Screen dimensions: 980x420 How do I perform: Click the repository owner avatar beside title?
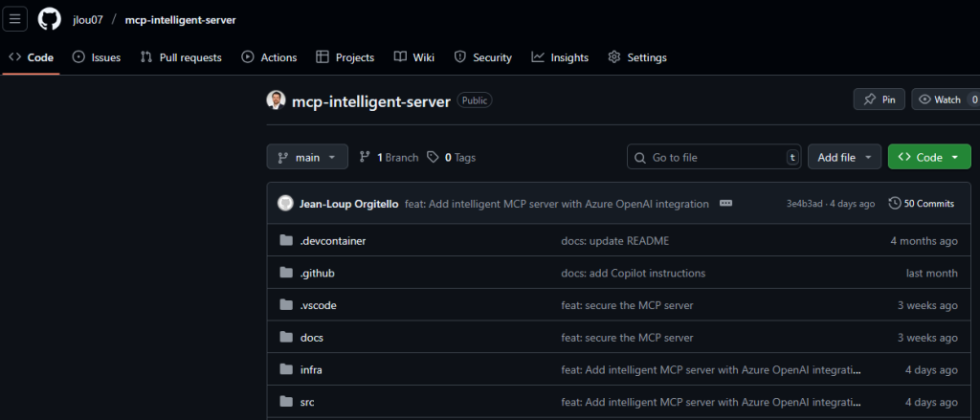277,100
